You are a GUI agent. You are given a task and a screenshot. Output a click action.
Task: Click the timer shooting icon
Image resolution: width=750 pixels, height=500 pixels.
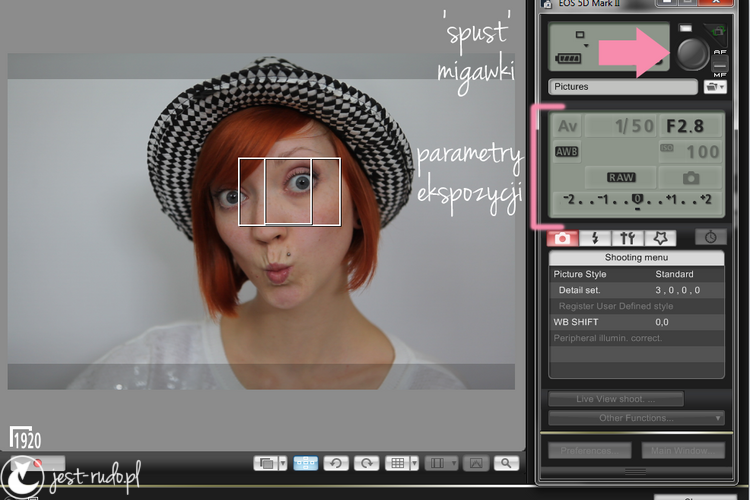click(710, 237)
